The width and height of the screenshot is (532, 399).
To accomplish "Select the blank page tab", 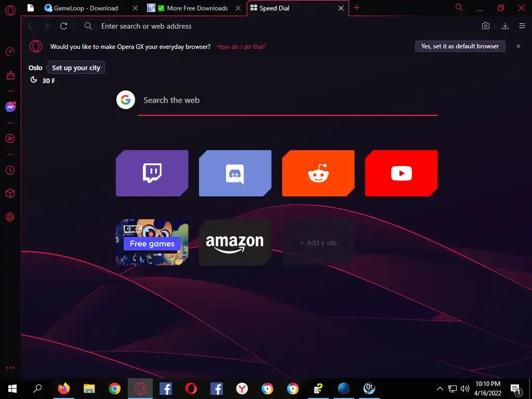I will click(x=31, y=8).
